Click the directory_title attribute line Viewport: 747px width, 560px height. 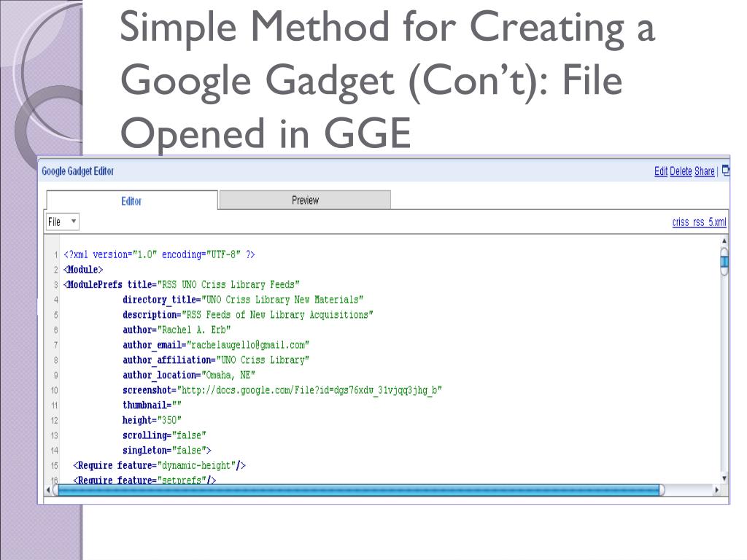243,300
